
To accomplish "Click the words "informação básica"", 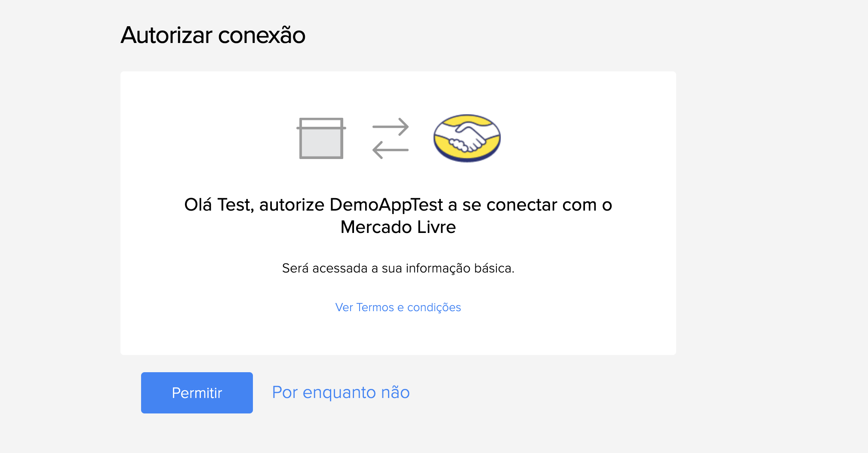I will (x=460, y=268).
